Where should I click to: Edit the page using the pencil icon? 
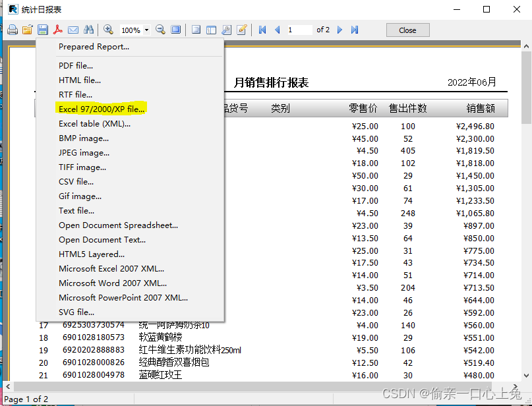pos(241,29)
